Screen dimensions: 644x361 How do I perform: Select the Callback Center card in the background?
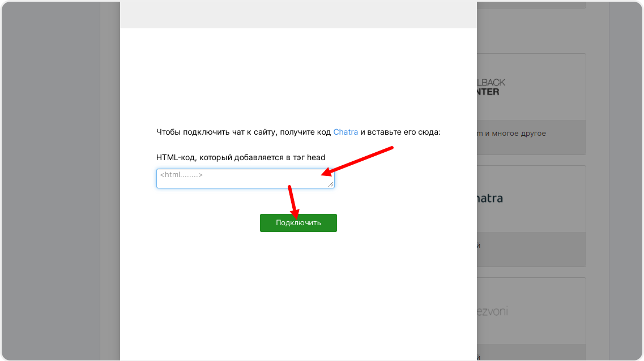(x=531, y=104)
